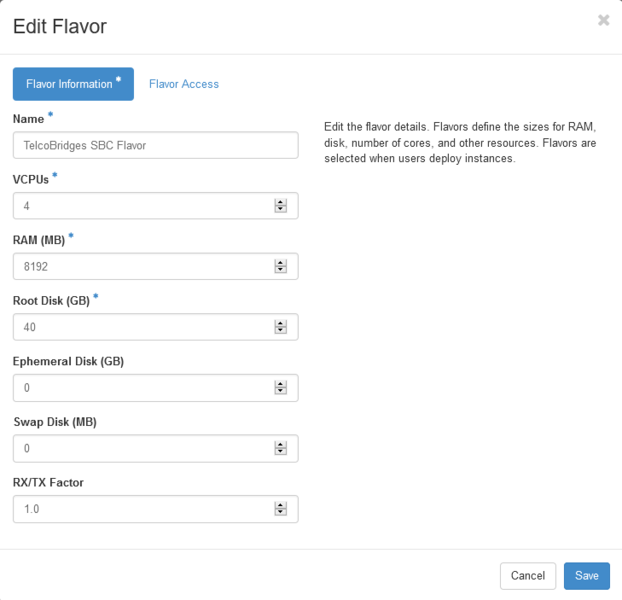The image size is (622, 600).
Task: Decrease RX/TX Factor with down arrow
Action: [280, 512]
